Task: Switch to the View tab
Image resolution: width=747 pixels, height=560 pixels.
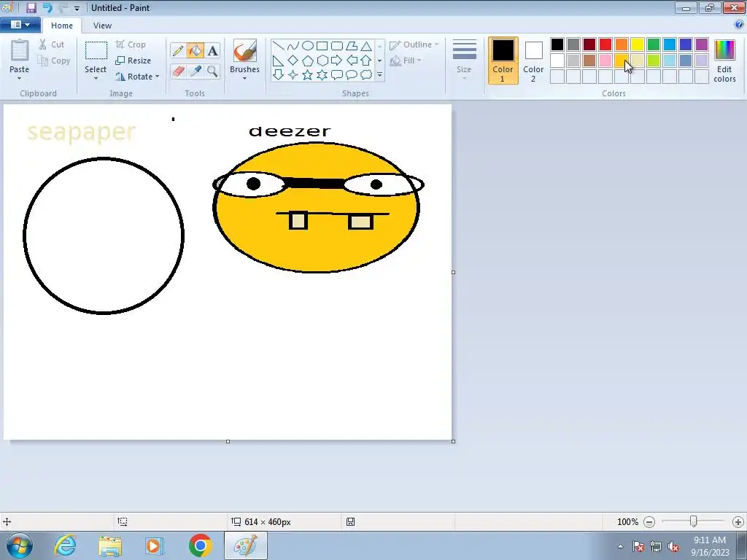Action: coord(102,26)
